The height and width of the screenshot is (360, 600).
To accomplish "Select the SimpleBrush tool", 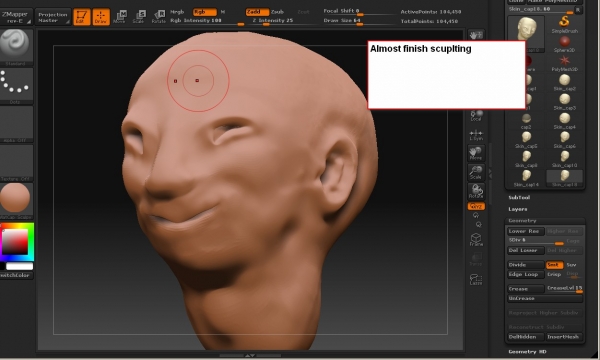I will 564,24.
